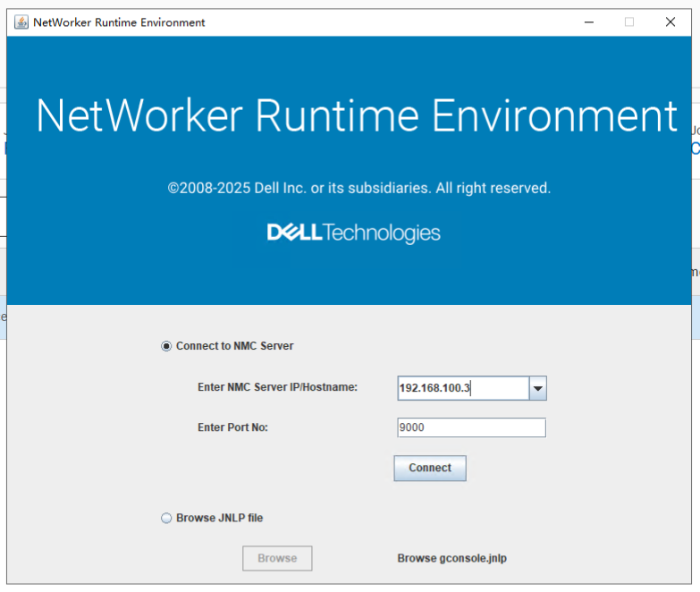Click the greyed-out Browse button
The height and width of the screenshot is (592, 700).
click(277, 558)
